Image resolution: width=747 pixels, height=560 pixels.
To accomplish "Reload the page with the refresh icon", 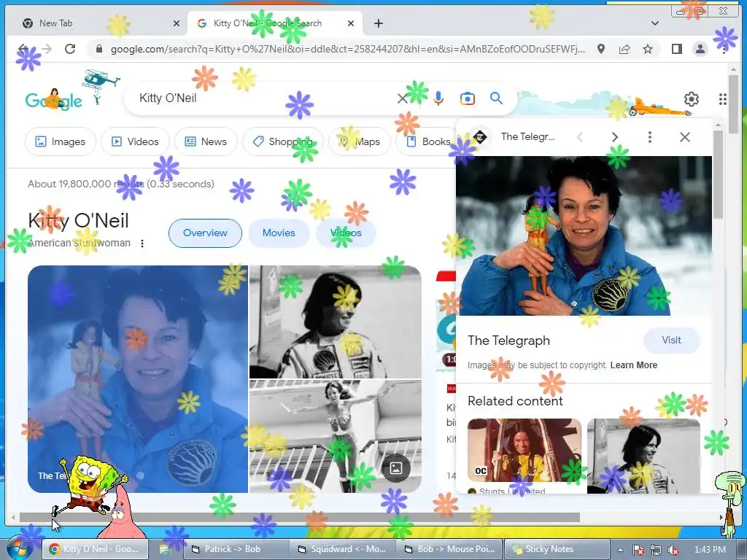I will [x=70, y=49].
